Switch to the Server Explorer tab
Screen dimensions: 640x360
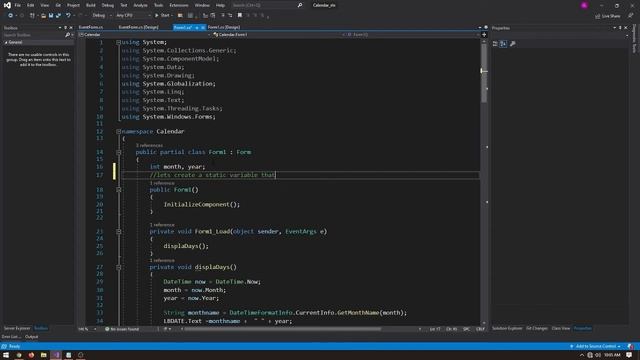coord(17,328)
